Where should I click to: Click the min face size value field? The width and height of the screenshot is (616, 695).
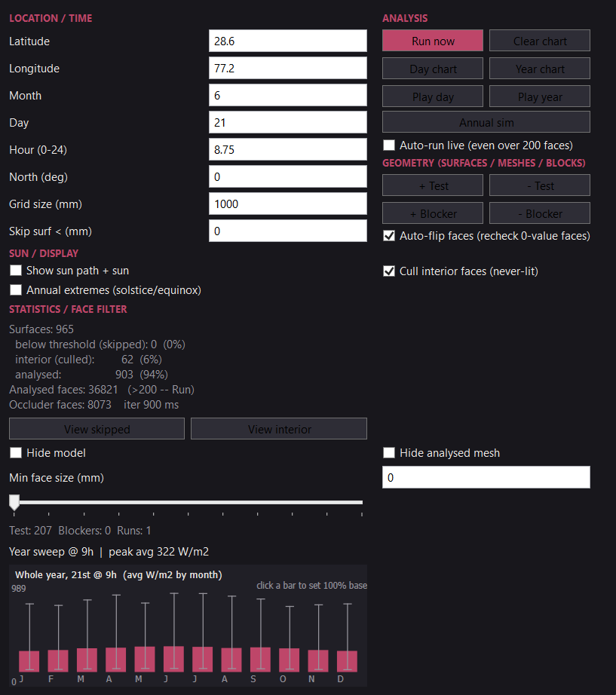486,477
